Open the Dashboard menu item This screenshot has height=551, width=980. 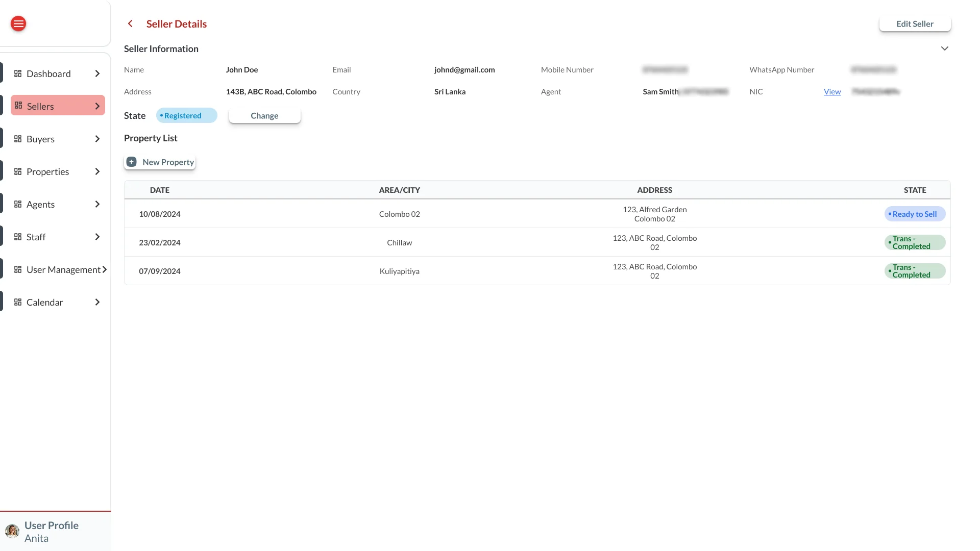(58, 73)
